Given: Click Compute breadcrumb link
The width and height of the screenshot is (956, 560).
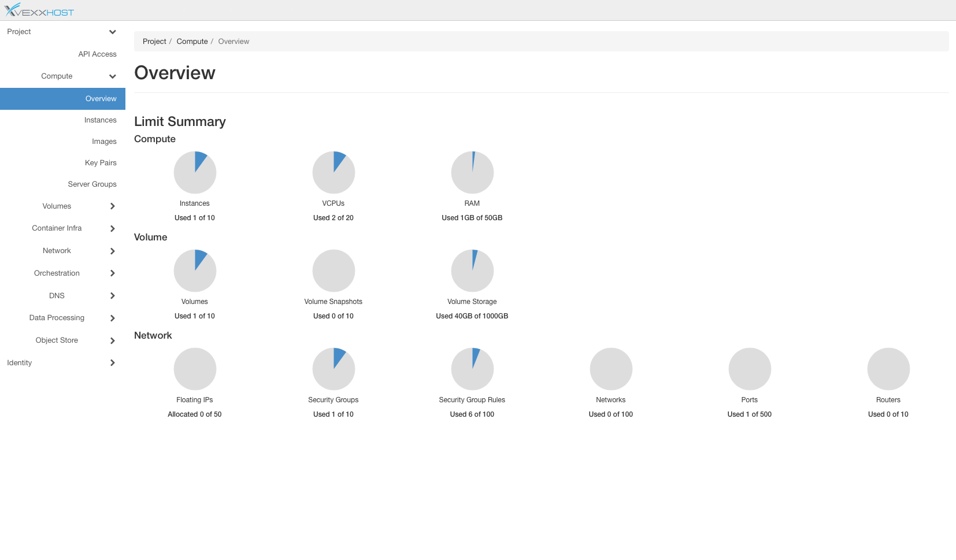Looking at the screenshot, I should click(192, 42).
